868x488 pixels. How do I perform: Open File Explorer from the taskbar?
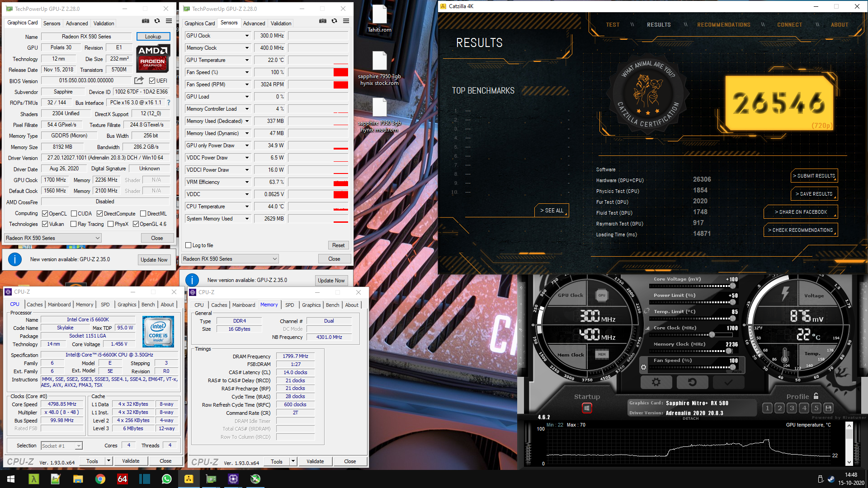(78, 479)
